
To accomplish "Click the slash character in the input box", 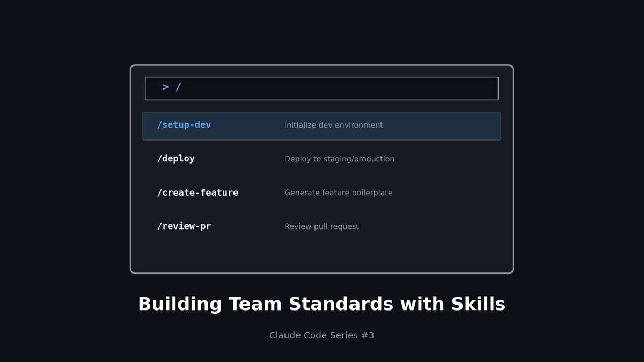I will (x=178, y=87).
